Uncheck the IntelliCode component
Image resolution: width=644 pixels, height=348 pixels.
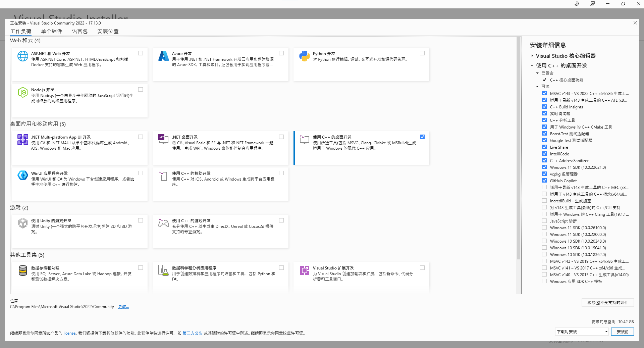click(544, 154)
